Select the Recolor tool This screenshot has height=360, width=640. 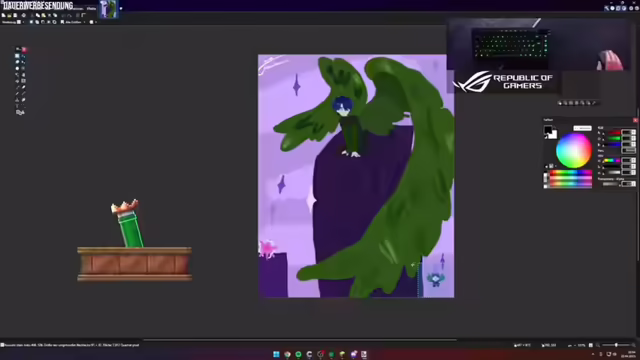pyautogui.click(x=24, y=100)
